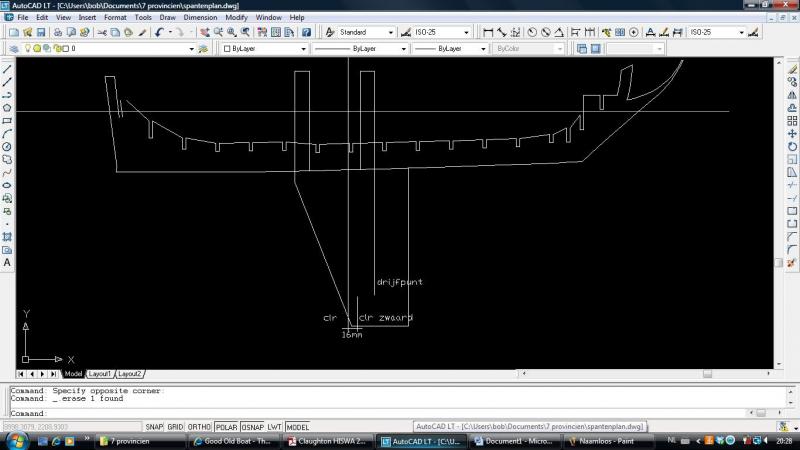
Task: Click the drawing area scroll-down arrow
Action: (x=779, y=364)
